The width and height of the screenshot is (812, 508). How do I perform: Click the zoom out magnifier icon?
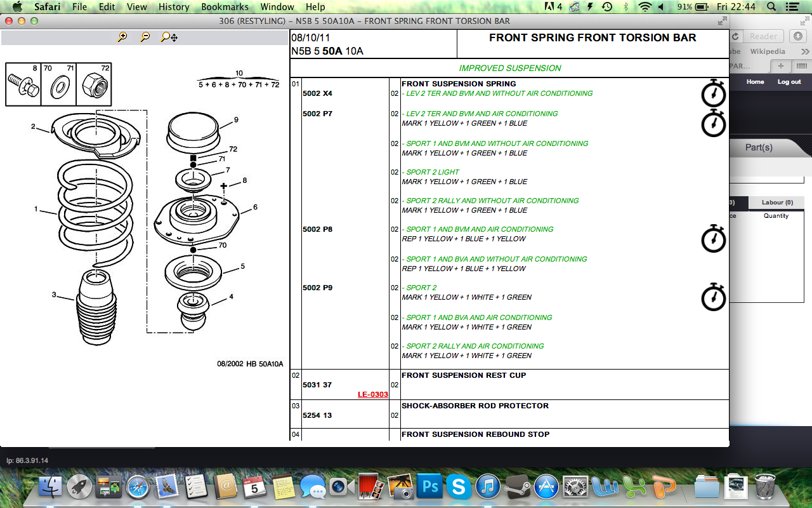[x=145, y=37]
